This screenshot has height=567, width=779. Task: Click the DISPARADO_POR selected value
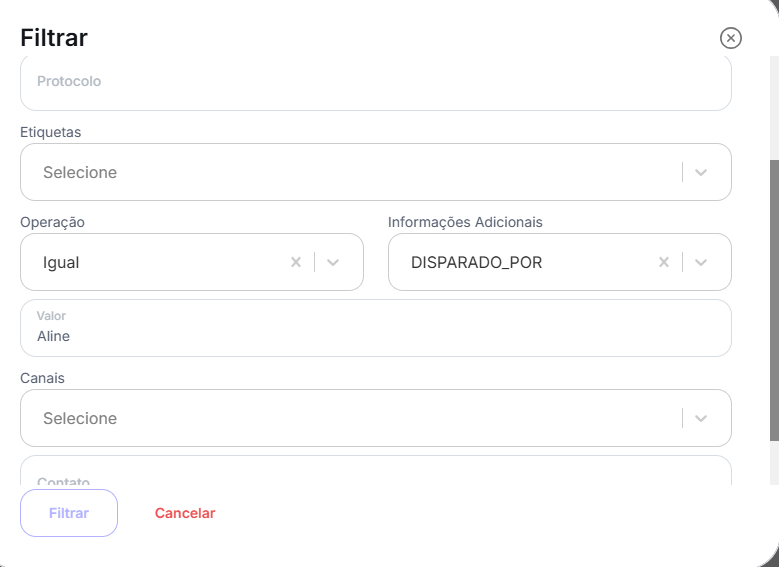[476, 263]
